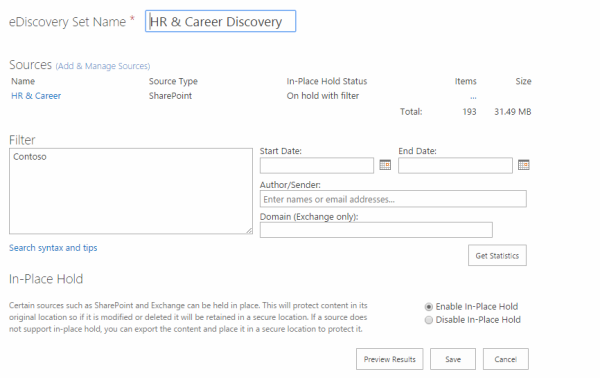Image resolution: width=600 pixels, height=378 pixels.
Task: Select Disable In-Place Hold option
Action: click(x=429, y=320)
